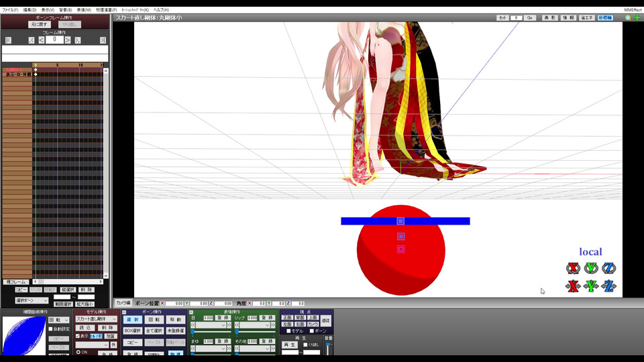Viewport: 644px width, 362px height.
Task: Click the Y-axis move icon
Action: point(591,286)
